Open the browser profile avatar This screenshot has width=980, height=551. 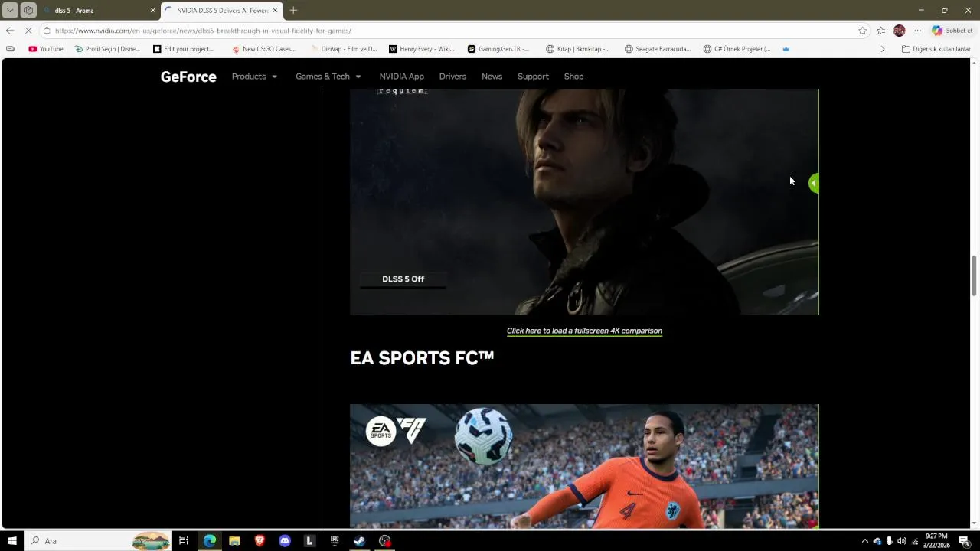click(900, 31)
